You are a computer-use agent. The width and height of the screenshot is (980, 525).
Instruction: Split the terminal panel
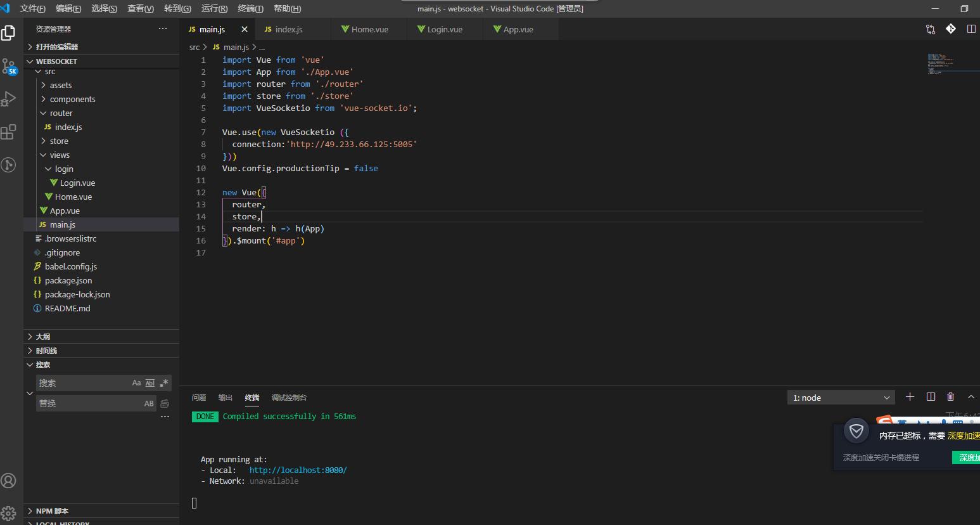click(931, 396)
